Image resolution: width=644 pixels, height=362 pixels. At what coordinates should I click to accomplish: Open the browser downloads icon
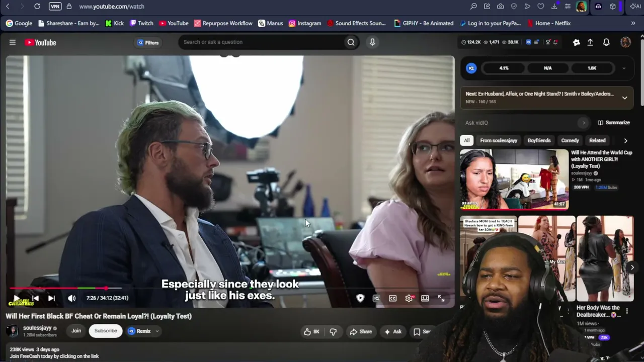[554, 7]
